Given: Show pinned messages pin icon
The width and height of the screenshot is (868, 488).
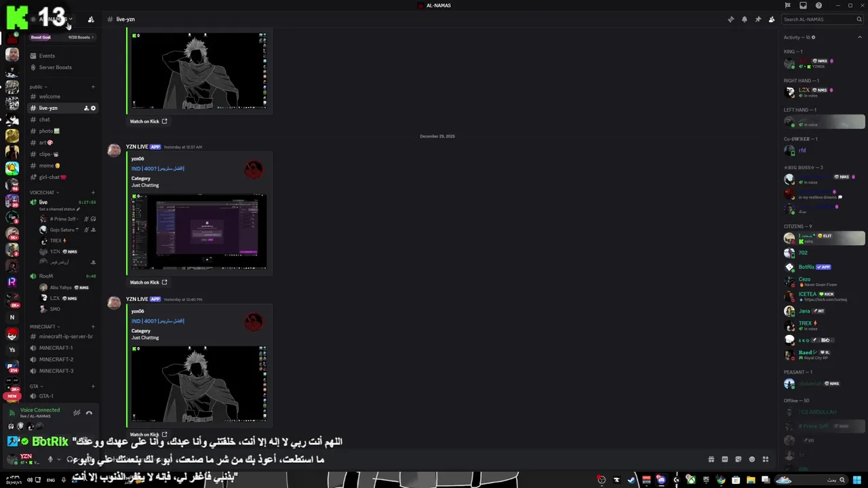Looking at the screenshot, I should (x=757, y=19).
